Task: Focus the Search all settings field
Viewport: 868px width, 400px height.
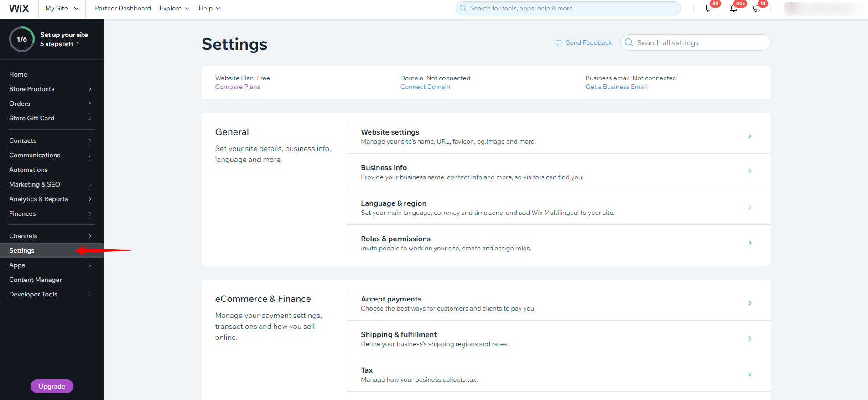Action: (696, 42)
